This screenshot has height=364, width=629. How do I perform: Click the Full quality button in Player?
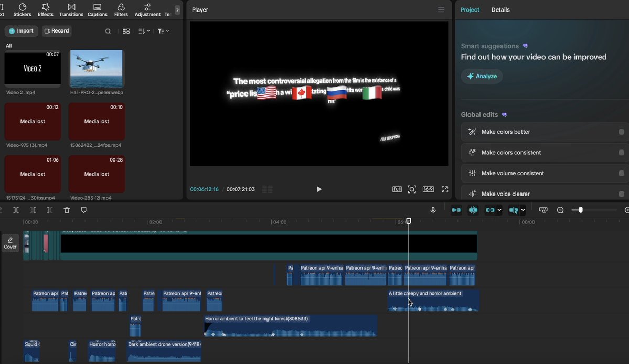coord(397,189)
